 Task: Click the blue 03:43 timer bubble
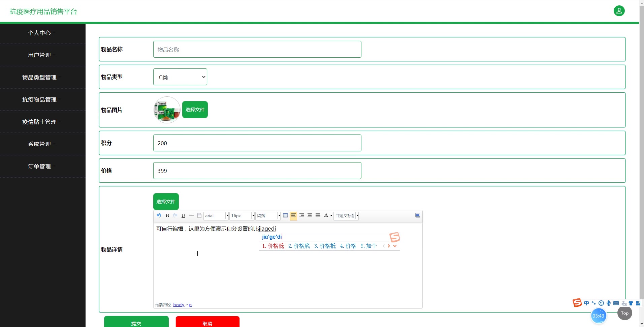(x=599, y=316)
